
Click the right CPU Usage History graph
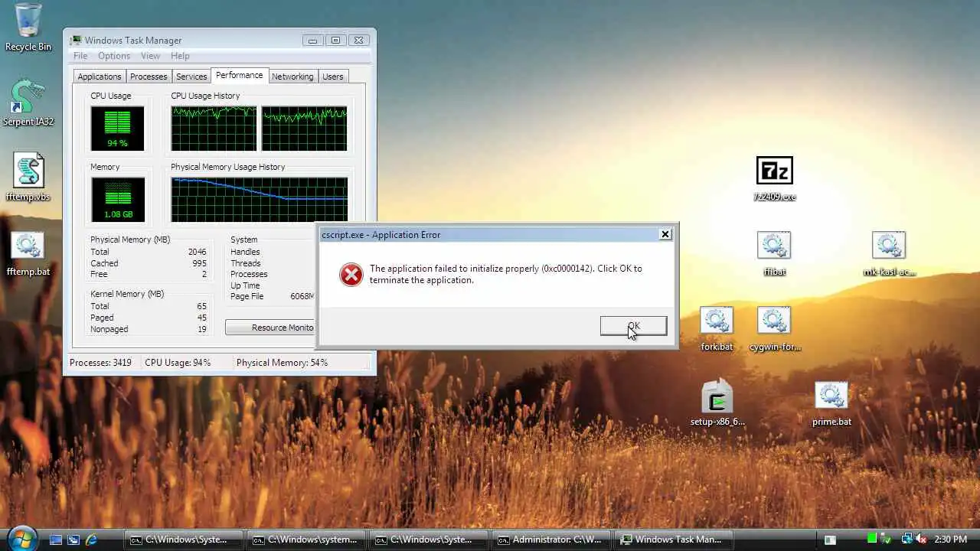point(304,129)
